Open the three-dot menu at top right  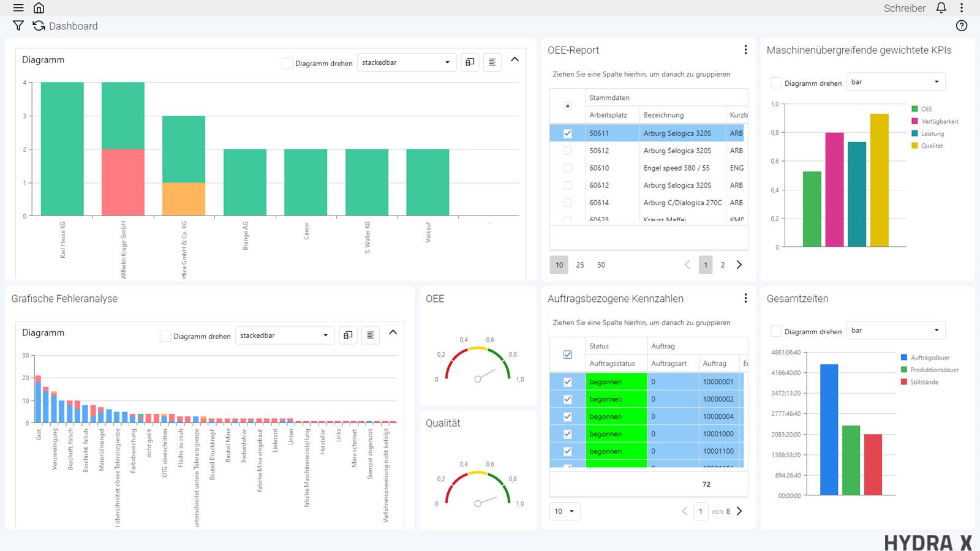click(x=963, y=8)
